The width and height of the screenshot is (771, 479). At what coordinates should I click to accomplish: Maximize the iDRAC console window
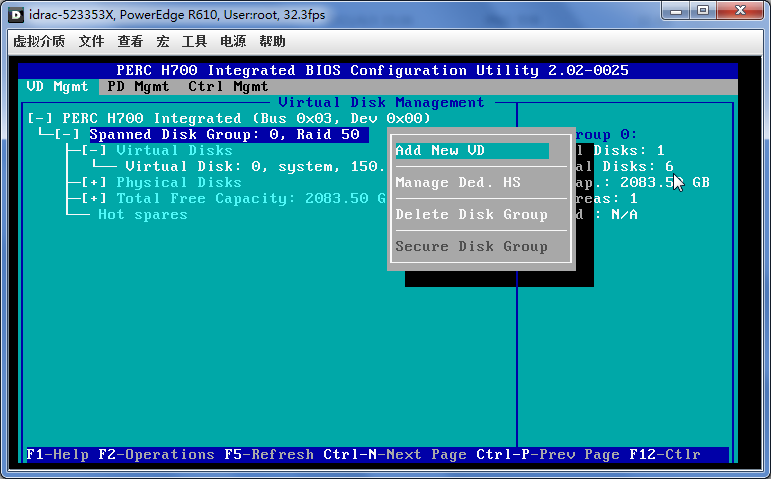coord(703,10)
